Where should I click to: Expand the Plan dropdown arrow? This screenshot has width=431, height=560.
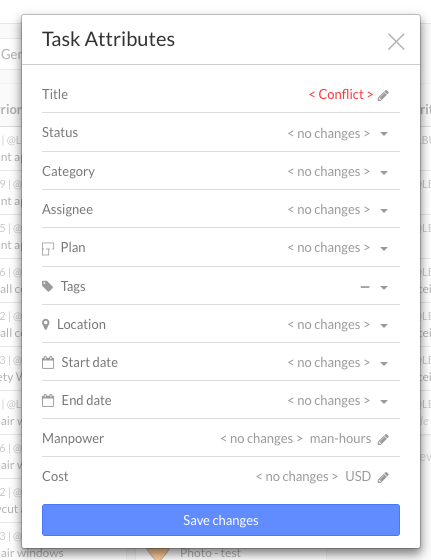pyautogui.click(x=384, y=249)
